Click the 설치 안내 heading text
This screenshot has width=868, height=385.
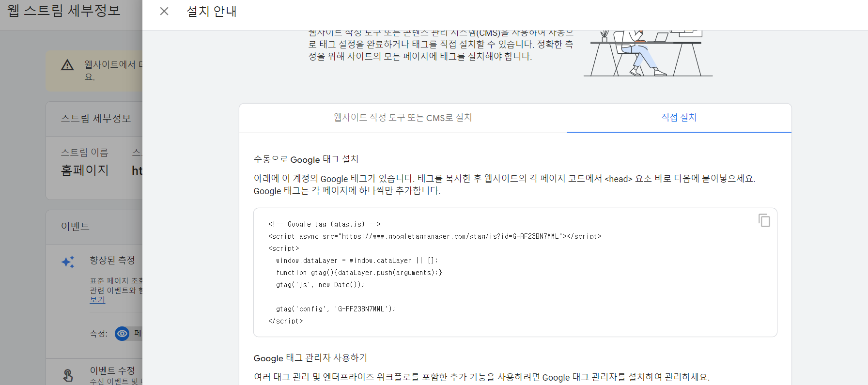[x=212, y=11]
